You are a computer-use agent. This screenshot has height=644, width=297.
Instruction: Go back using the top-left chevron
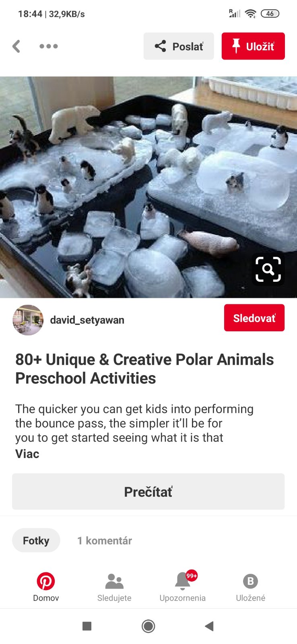[16, 46]
